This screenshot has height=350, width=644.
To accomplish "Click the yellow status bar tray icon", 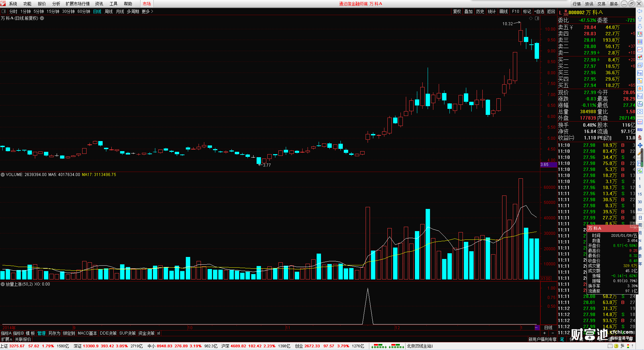I will pyautogui.click(x=616, y=346).
